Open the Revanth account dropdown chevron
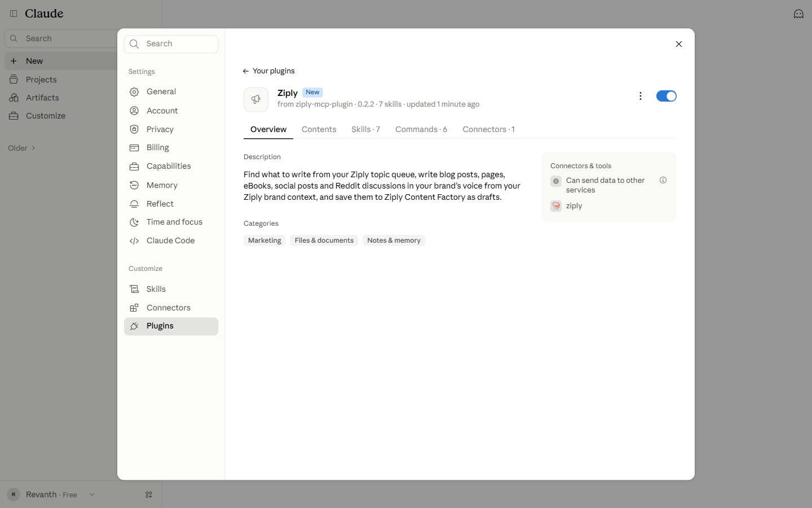Viewport: 812px width, 508px height. tap(92, 494)
